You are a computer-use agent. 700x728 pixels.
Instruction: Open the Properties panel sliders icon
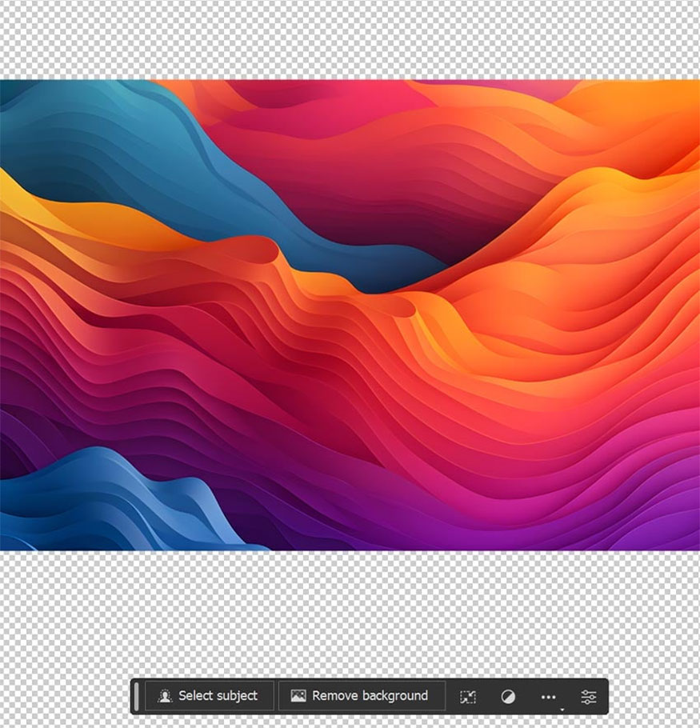(589, 697)
